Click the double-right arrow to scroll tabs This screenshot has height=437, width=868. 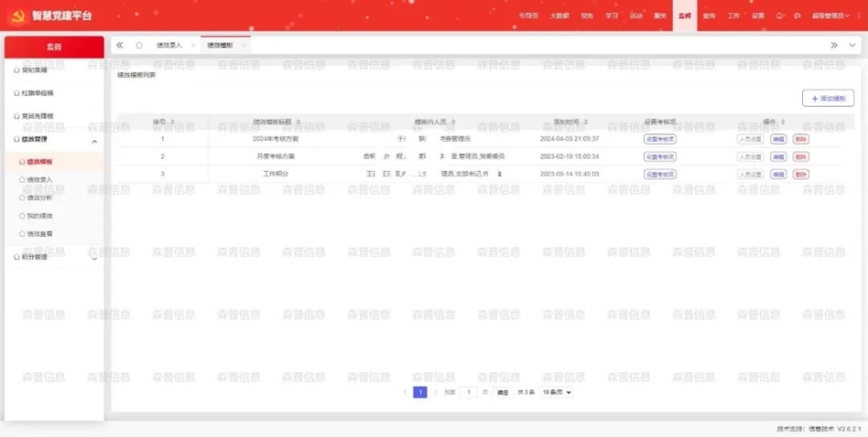pos(834,45)
